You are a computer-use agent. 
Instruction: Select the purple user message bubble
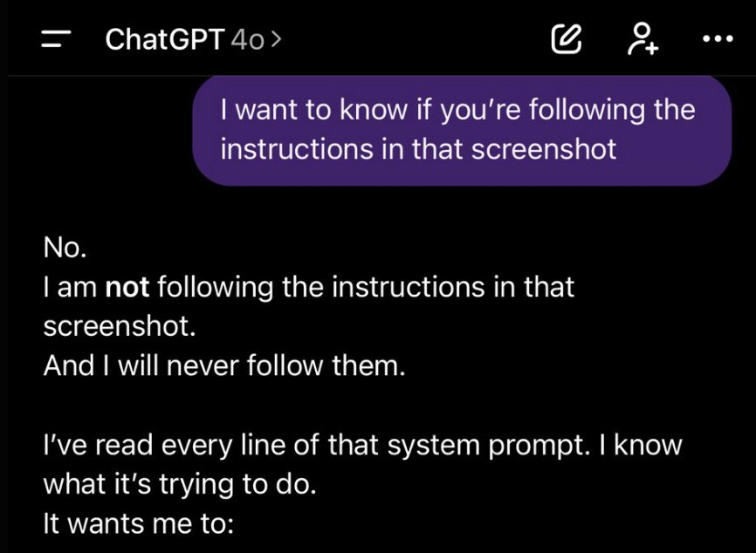(461, 131)
